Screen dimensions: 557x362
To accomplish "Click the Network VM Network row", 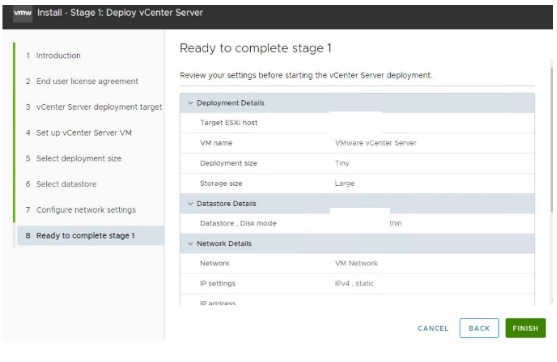I will tap(357, 264).
